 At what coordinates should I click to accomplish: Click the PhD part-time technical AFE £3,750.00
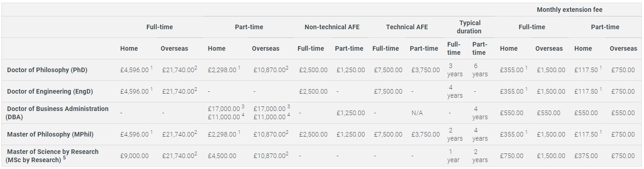[x=425, y=70]
